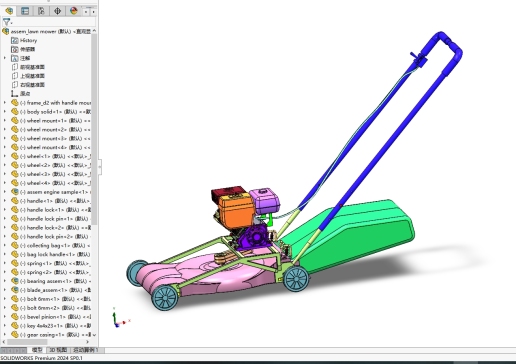Click the handle<1> part icon

[x=14, y=201]
